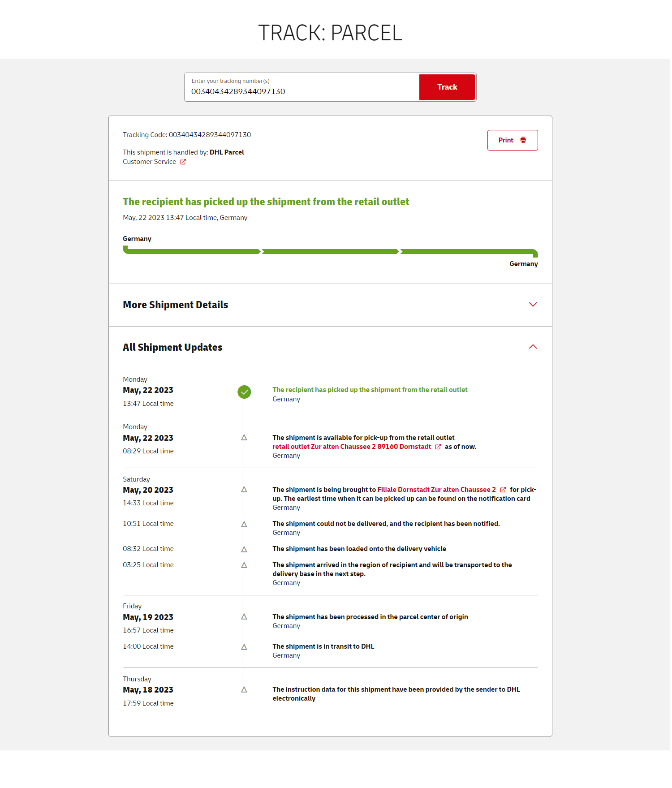Screen dimensions: 672x788
Task: Open the Customer Service link
Action: coord(149,162)
